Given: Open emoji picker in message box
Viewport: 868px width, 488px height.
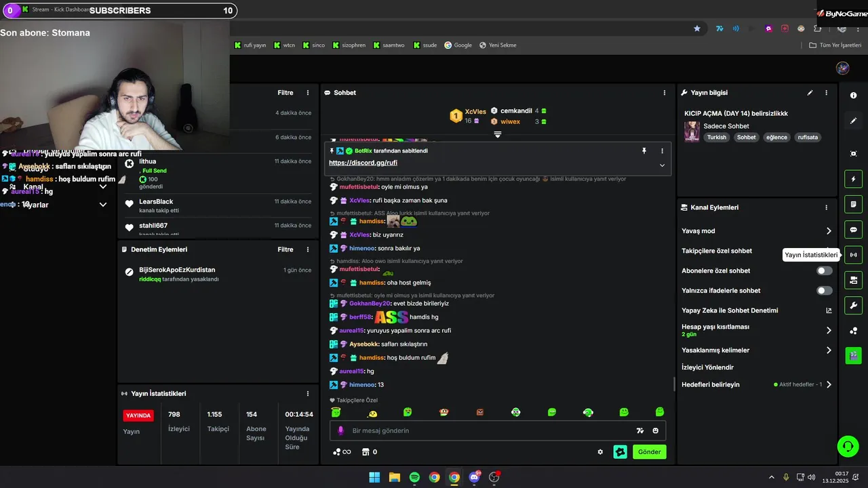Looking at the screenshot, I should tap(655, 430).
